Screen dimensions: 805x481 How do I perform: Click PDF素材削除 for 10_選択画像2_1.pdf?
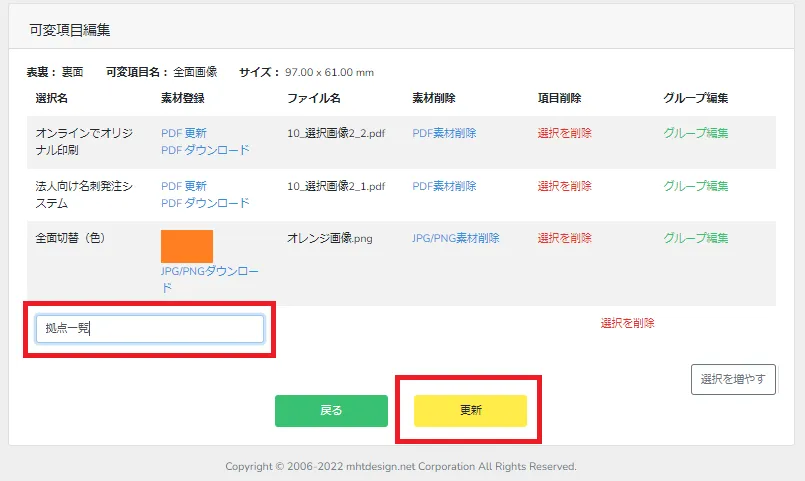coord(444,186)
